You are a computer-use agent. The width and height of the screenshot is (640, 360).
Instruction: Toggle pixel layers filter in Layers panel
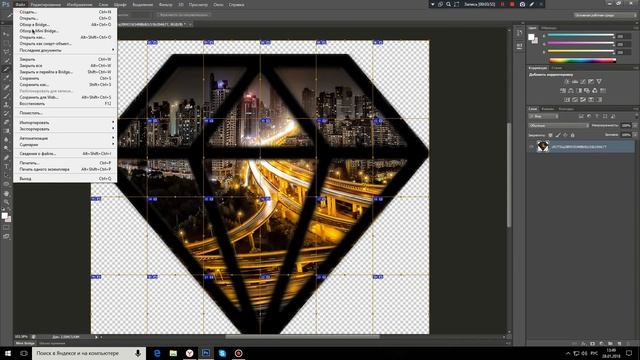coord(581,116)
